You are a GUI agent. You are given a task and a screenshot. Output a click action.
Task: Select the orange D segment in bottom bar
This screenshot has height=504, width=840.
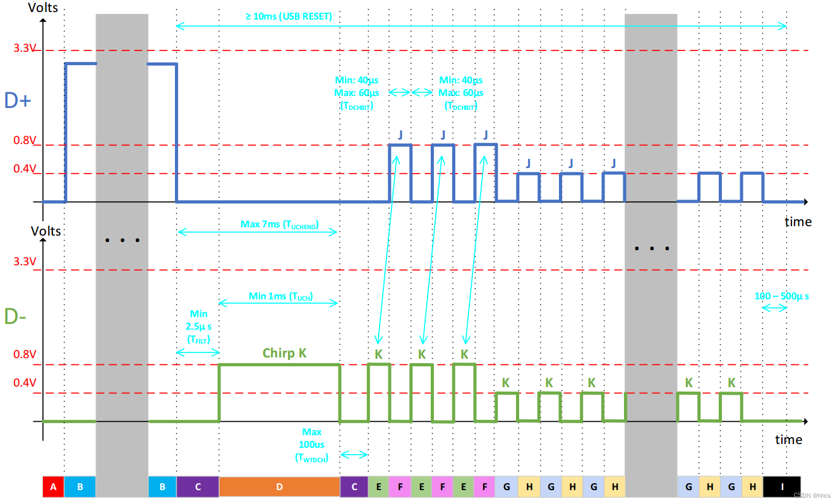point(278,487)
